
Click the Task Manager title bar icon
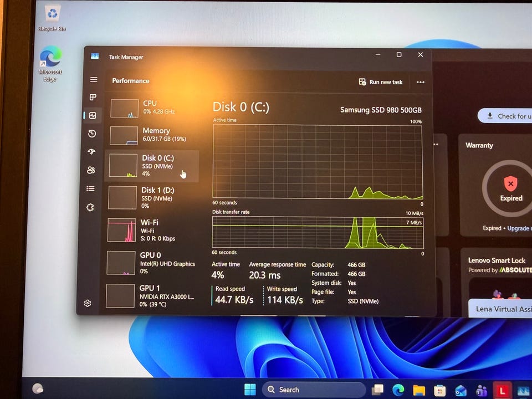coord(95,57)
